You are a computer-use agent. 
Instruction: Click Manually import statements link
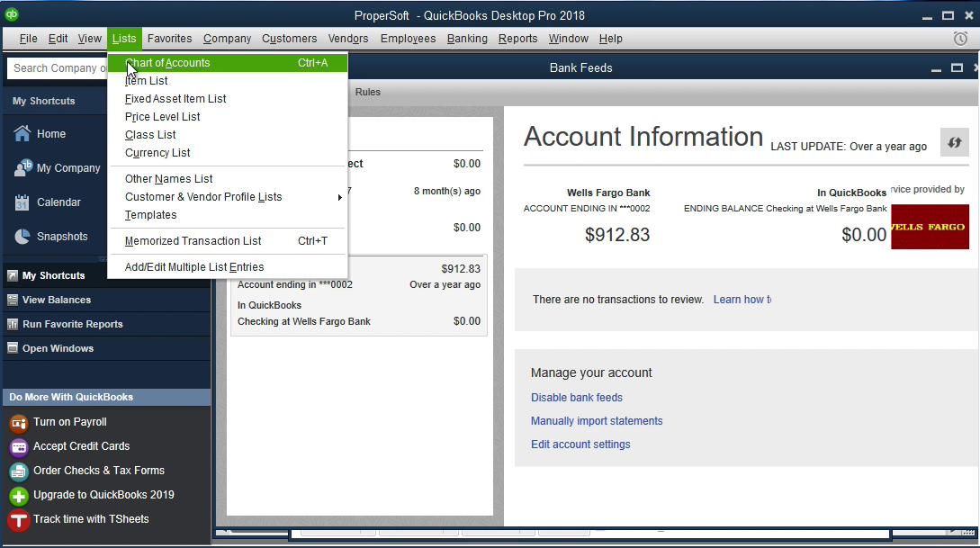click(597, 421)
